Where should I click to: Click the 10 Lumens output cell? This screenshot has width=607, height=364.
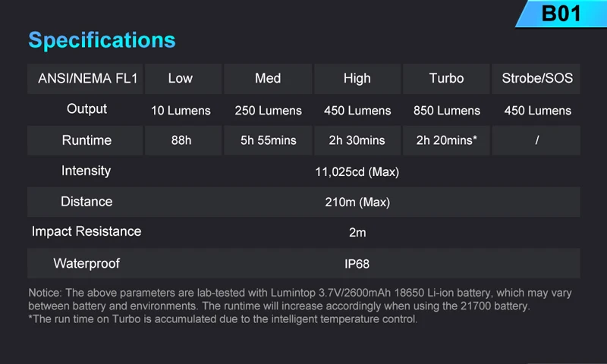(181, 111)
